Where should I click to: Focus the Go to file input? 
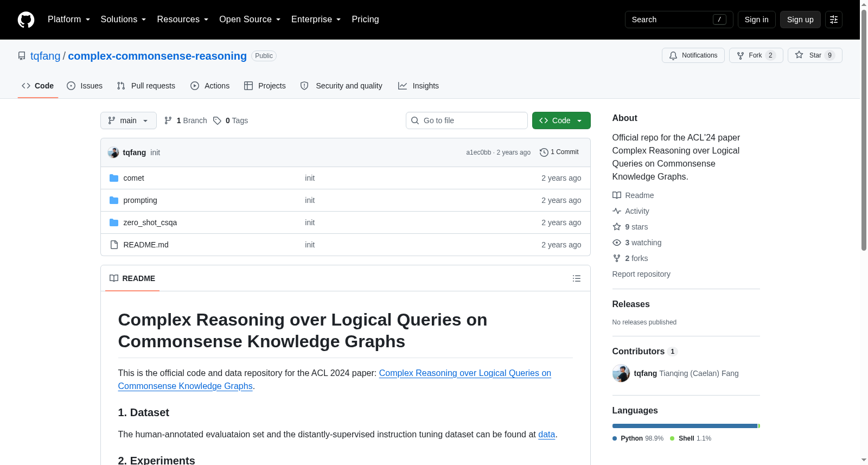pyautogui.click(x=467, y=120)
